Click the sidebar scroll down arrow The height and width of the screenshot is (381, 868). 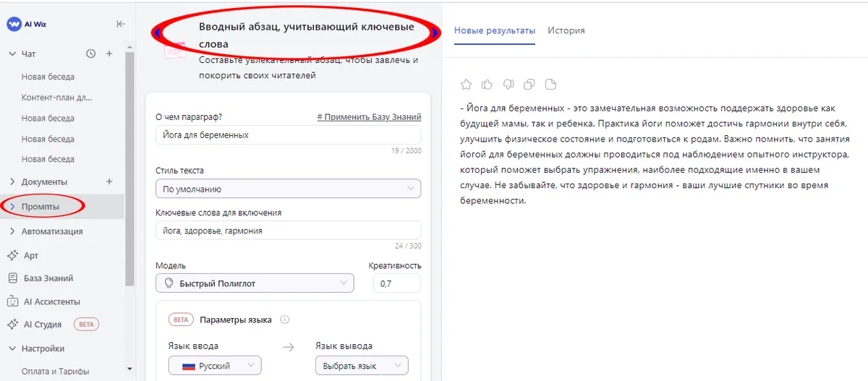tap(129, 369)
